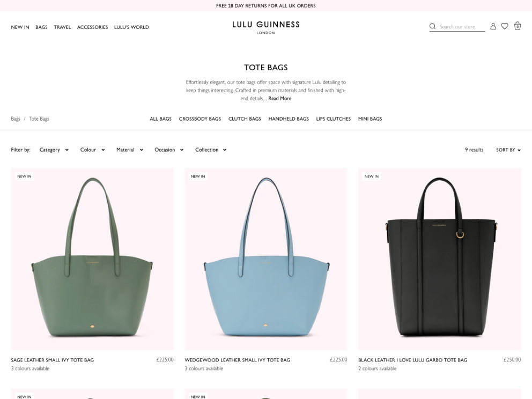This screenshot has width=532, height=399.
Task: Click the Read More link
Action: click(279, 98)
